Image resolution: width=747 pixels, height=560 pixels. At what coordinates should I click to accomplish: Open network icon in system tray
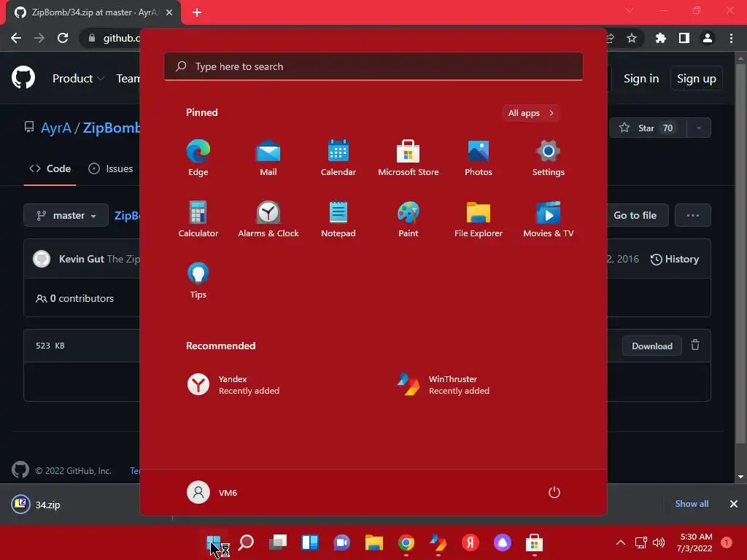(x=640, y=542)
